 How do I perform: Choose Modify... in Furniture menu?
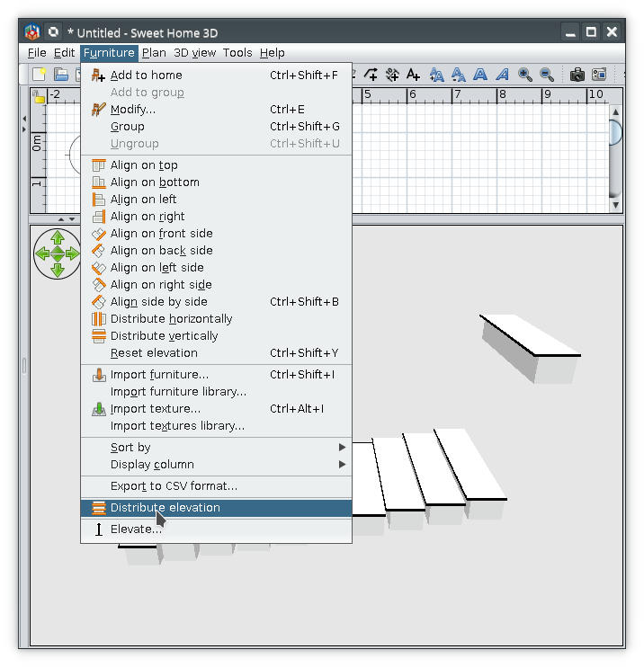point(216,110)
